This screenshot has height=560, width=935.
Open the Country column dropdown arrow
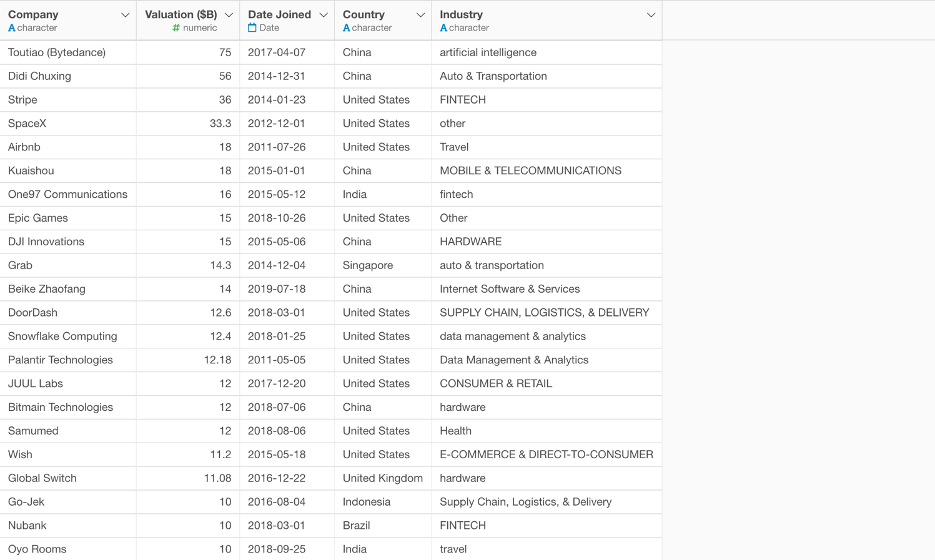click(420, 15)
